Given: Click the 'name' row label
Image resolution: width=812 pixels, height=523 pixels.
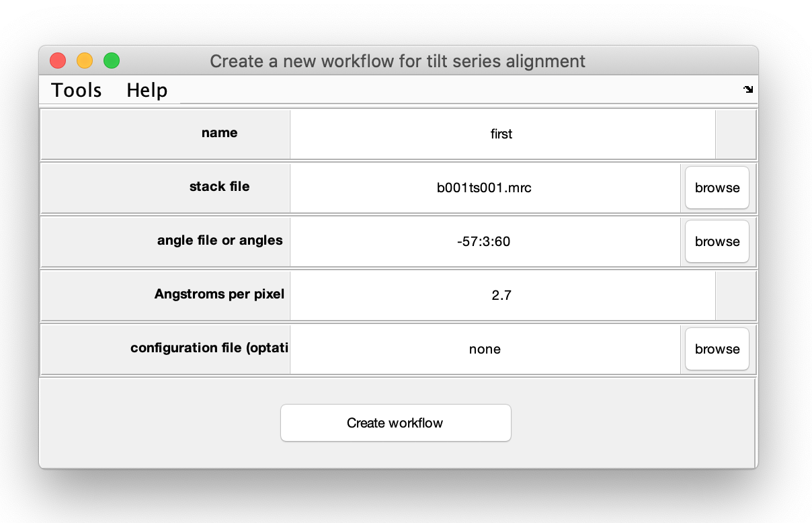Looking at the screenshot, I should 219,133.
